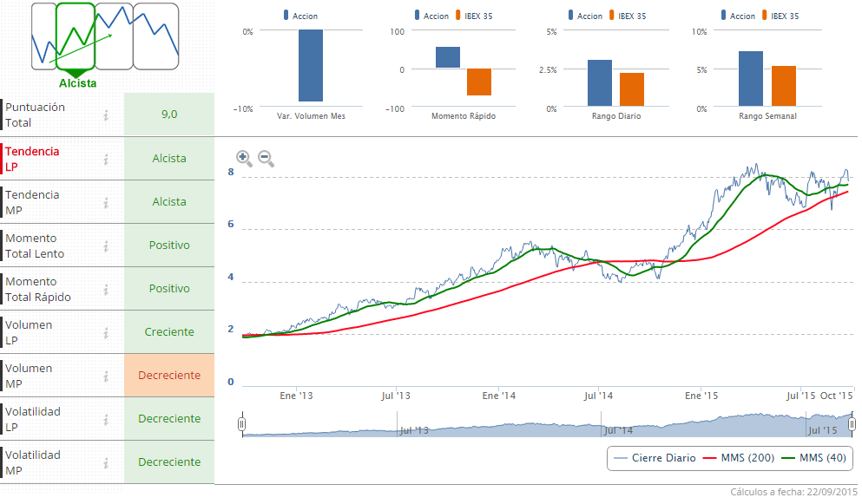Hide the MMS (200) moving average line
Screen dimensions: 862x504
click(x=738, y=457)
